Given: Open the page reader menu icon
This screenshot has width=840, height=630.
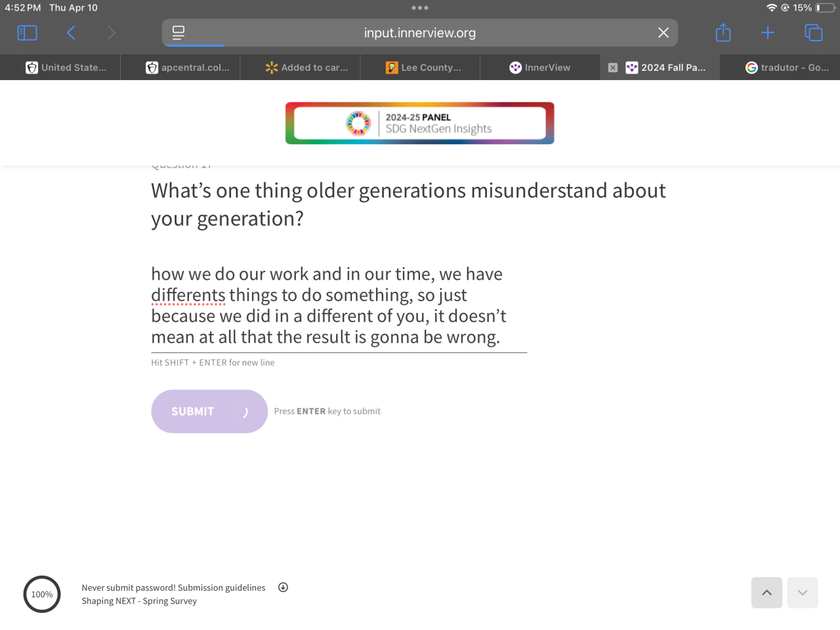Looking at the screenshot, I should click(178, 33).
